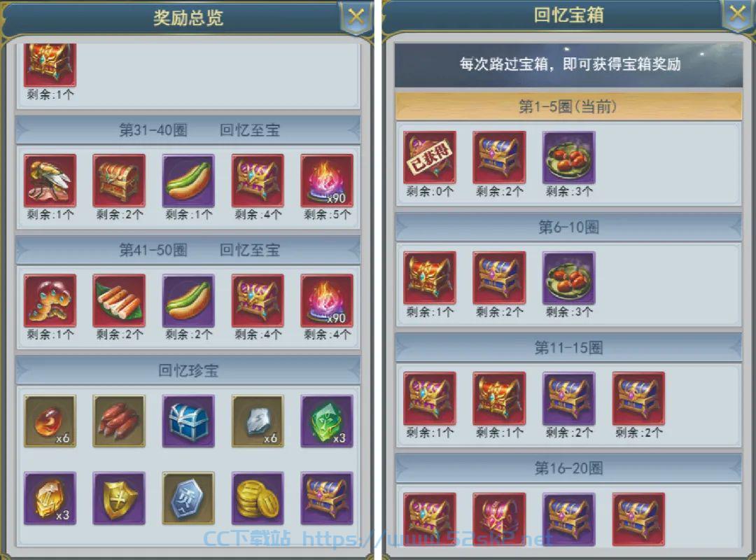The image size is (756, 560).
Task: Select the bamboo rice rolls item in laps 41-50
Action: point(119,300)
